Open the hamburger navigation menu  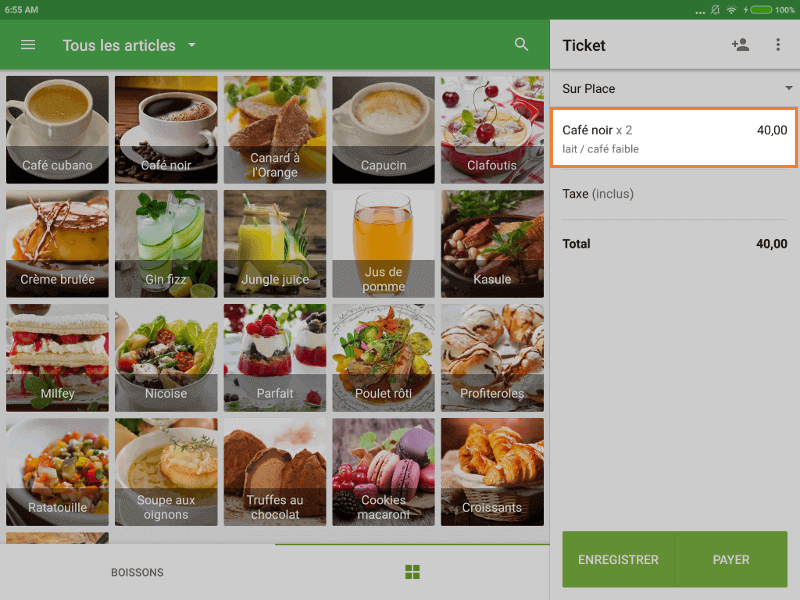(x=28, y=45)
